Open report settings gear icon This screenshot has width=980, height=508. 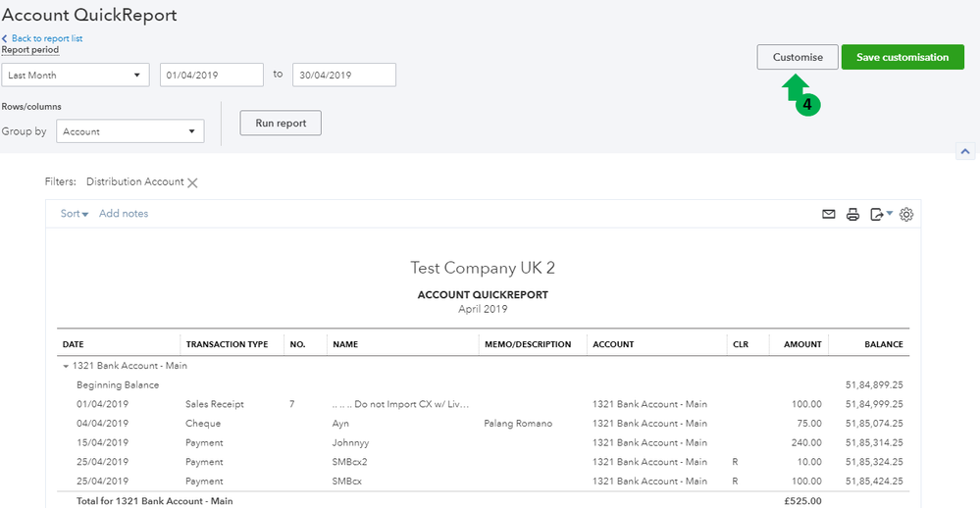906,215
